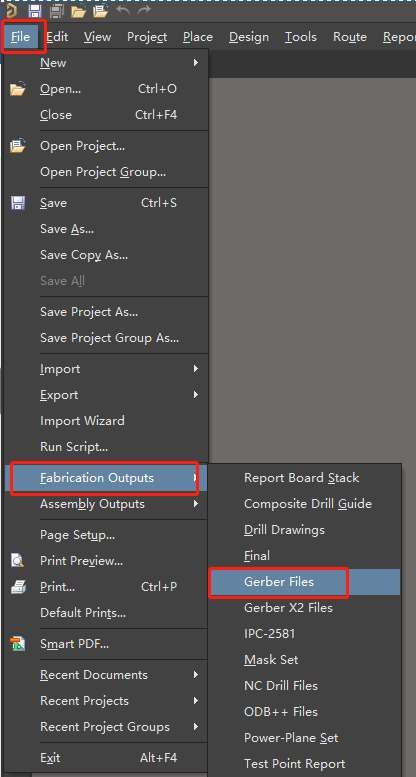Expand the Export submenu
Screen dimensions: 416x777
(x=106, y=395)
